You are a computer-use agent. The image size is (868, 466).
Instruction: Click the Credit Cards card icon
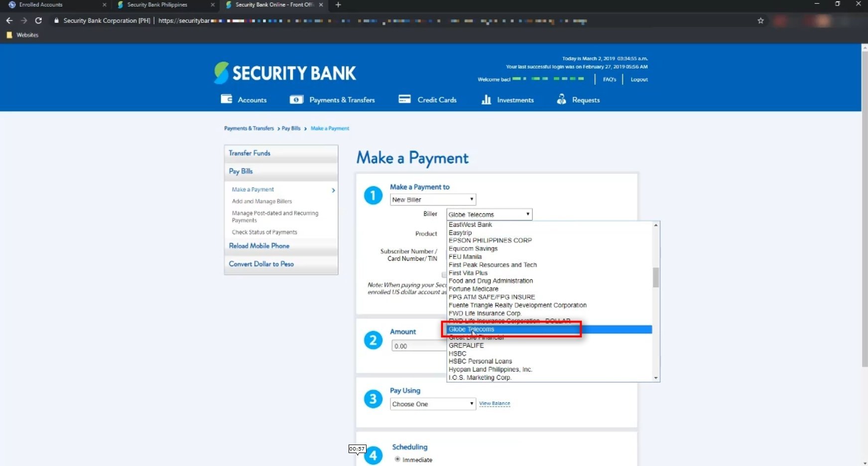pyautogui.click(x=404, y=99)
